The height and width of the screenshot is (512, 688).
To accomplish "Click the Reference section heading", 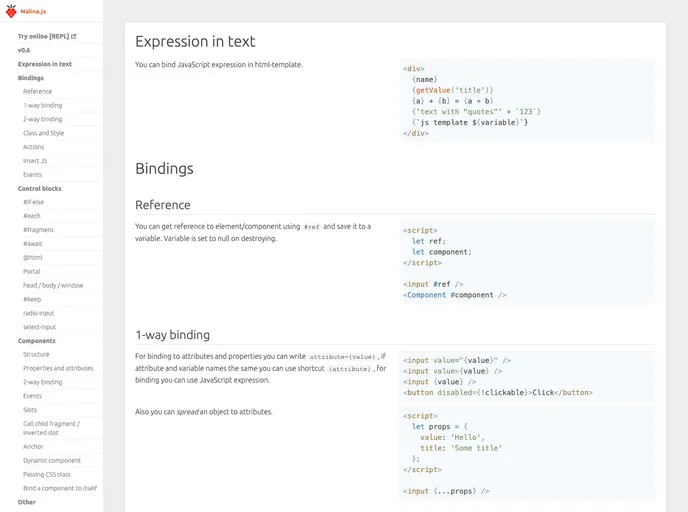I will [163, 205].
